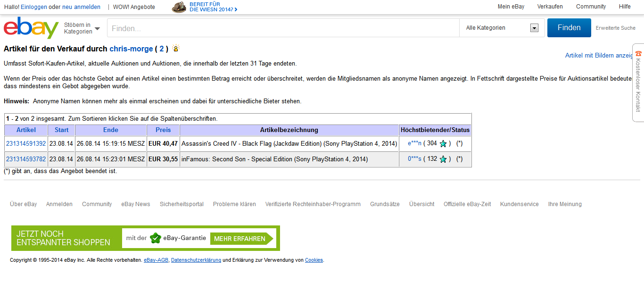Open WOW! Angebote link
Viewport: 644px width, 299px height.
[134, 7]
